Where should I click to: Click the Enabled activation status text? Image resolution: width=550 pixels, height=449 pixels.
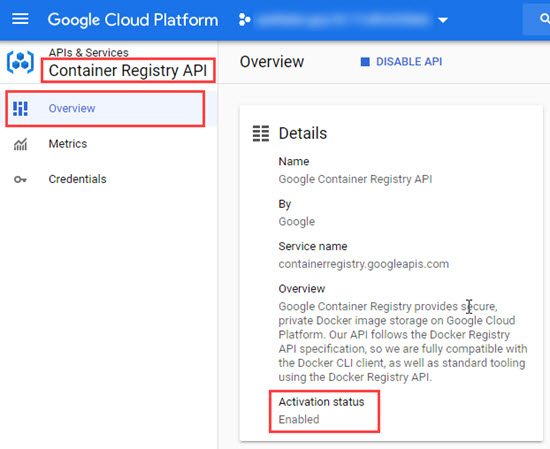click(x=299, y=420)
